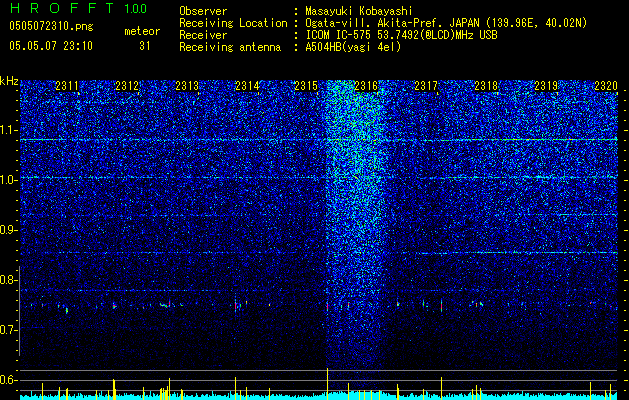
Task: Click the 2320 time marker
Action: point(606,86)
